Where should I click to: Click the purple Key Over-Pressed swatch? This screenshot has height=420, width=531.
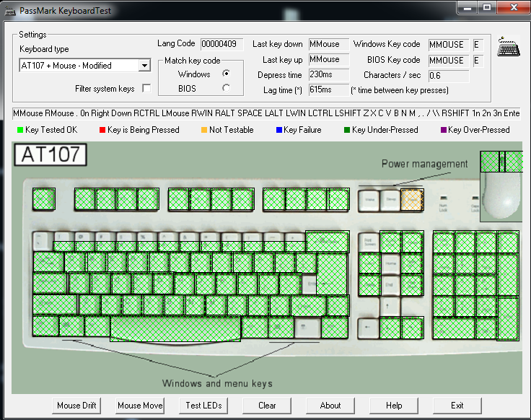point(443,130)
